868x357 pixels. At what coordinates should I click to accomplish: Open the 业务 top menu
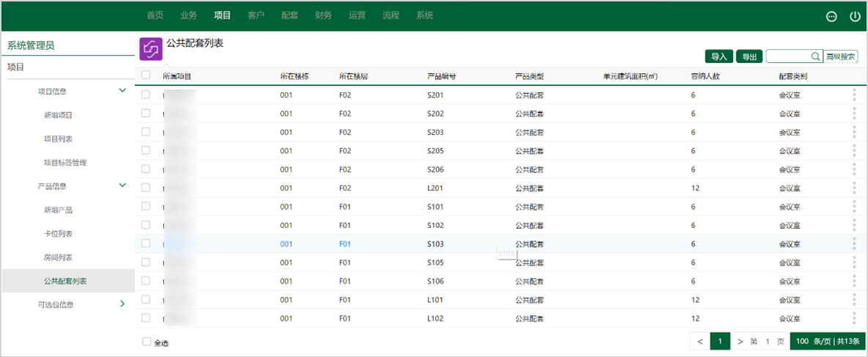189,15
